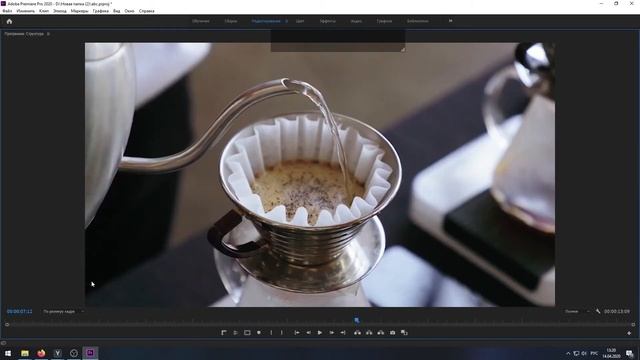Image resolution: width=640 pixels, height=360 pixels.
Task: Click the Premiere Pro taskbar icon
Action: click(x=90, y=353)
